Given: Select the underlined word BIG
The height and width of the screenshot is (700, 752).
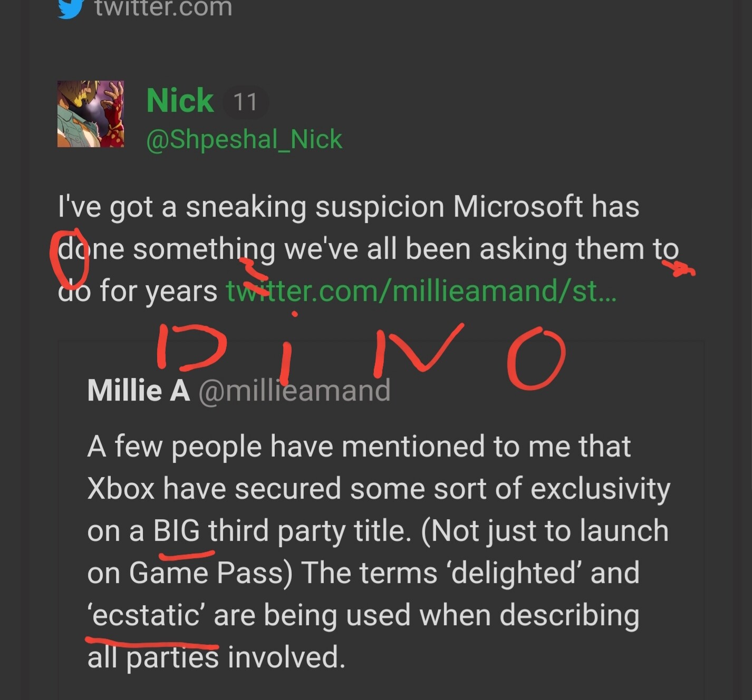Looking at the screenshot, I should pos(177,530).
